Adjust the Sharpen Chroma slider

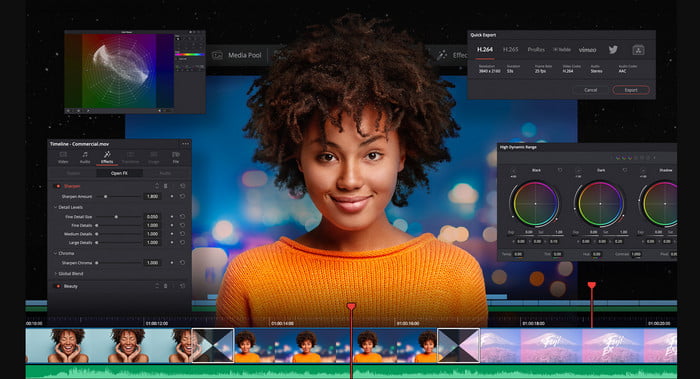[118, 263]
